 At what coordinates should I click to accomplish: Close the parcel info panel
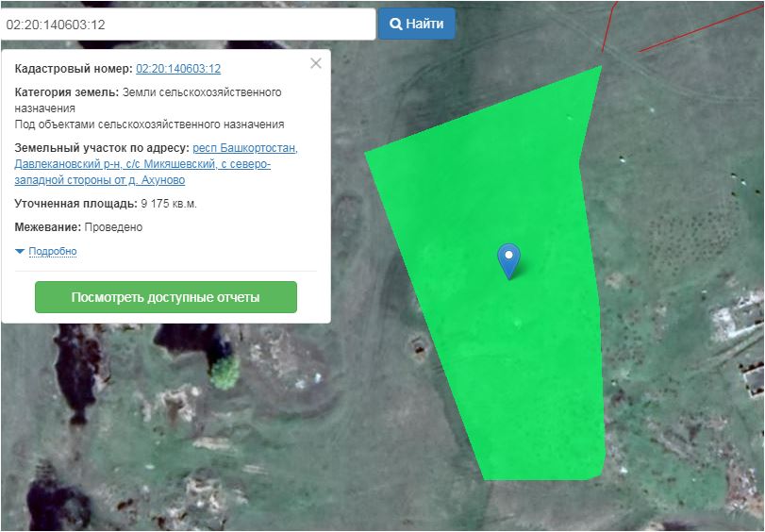click(x=316, y=63)
